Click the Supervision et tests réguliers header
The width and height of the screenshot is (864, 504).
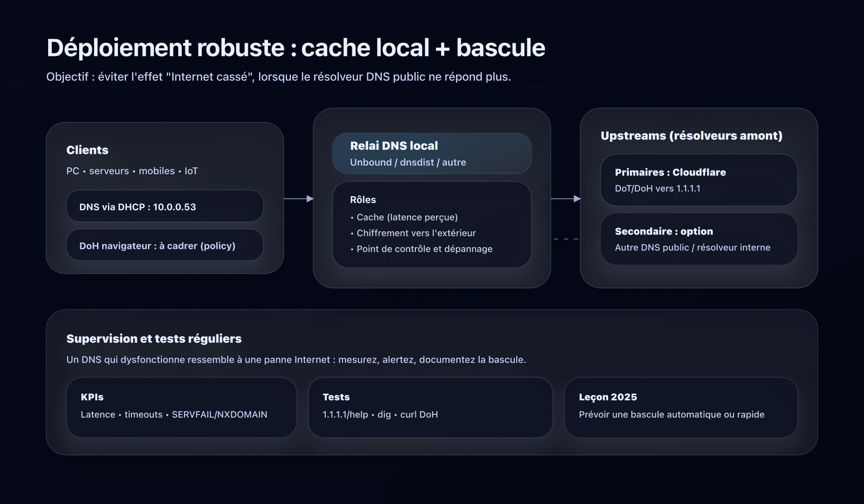[154, 338]
